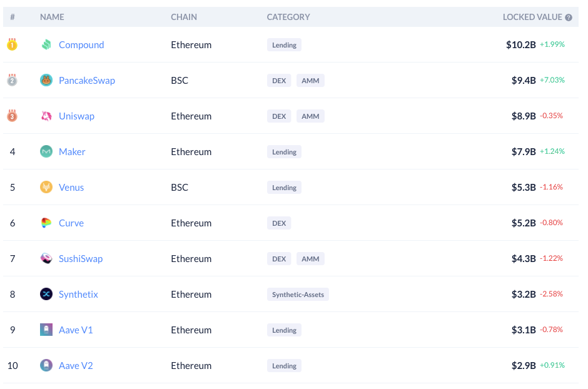
Task: Click the Curve logo icon
Action: (x=46, y=223)
